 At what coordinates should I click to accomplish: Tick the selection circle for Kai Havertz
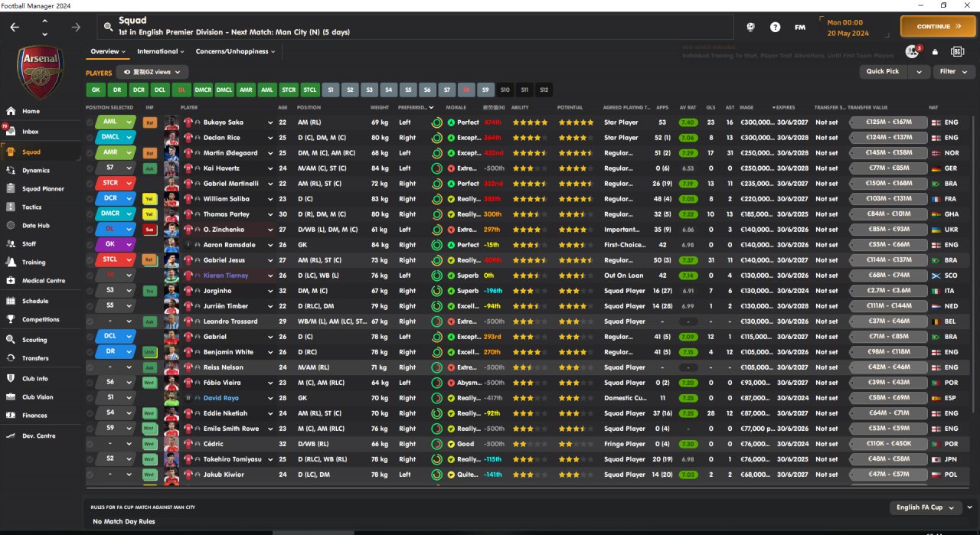(90, 168)
